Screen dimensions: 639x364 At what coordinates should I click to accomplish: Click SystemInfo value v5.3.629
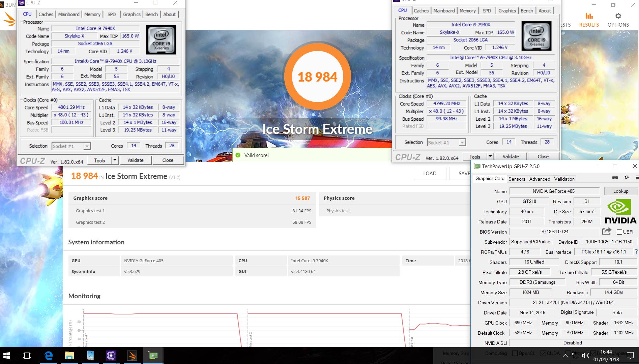pyautogui.click(x=176, y=271)
